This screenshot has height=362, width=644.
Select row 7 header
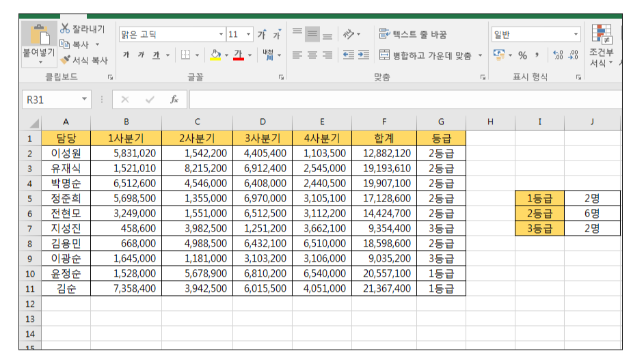coord(30,228)
